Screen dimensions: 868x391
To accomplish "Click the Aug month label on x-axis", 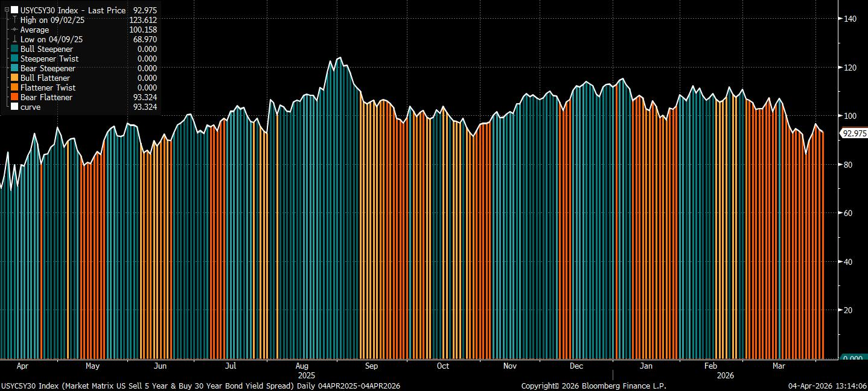I will [x=303, y=366].
